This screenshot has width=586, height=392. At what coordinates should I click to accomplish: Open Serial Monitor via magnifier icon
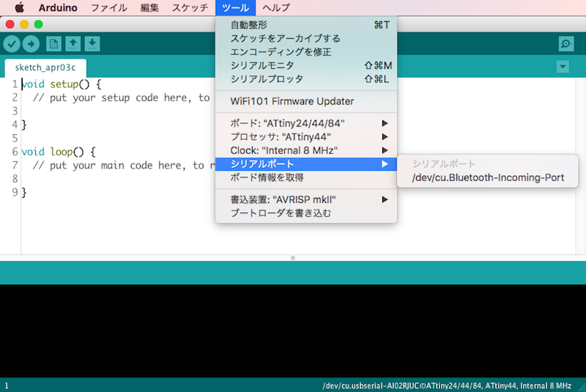pyautogui.click(x=566, y=44)
